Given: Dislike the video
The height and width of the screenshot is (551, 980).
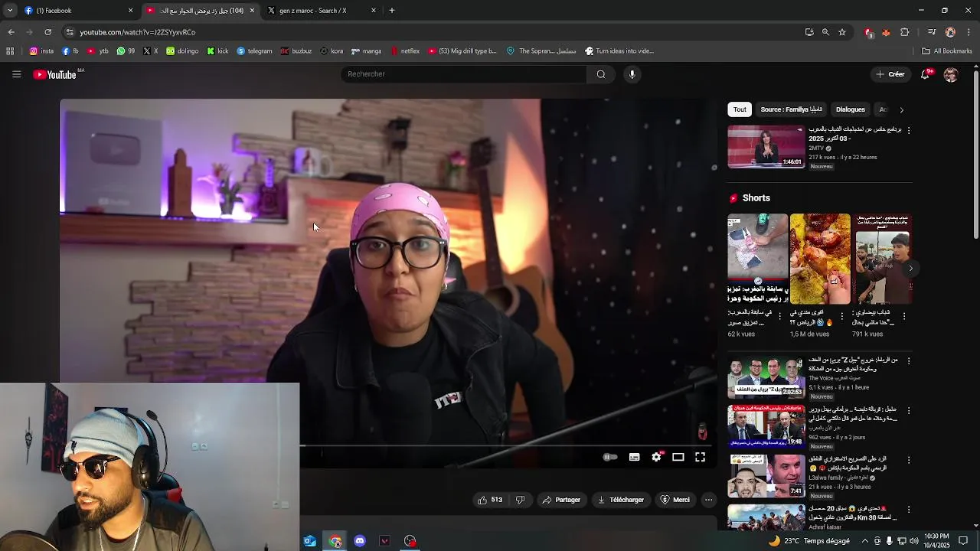Looking at the screenshot, I should point(521,500).
